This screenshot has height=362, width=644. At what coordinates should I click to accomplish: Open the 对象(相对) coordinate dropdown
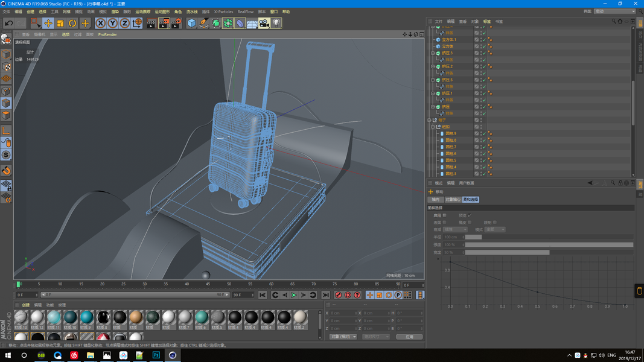pos(343,337)
